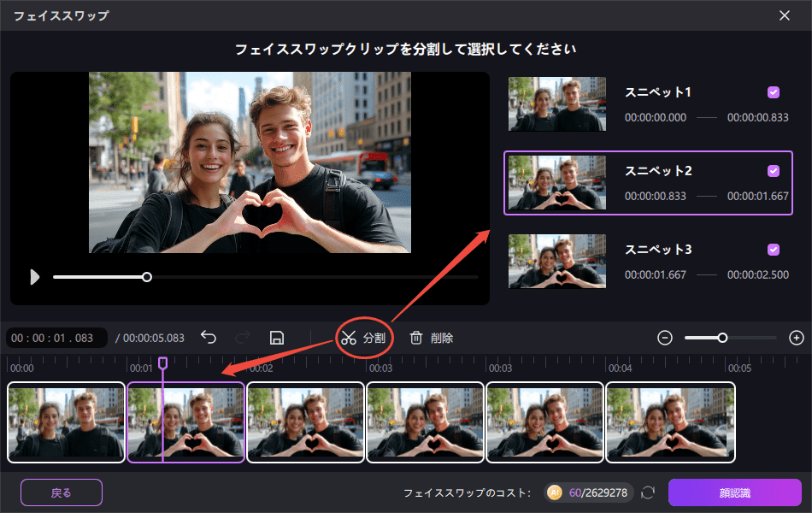This screenshot has height=513, width=812.
Task: Close the フェイススワップ dialog
Action: [x=785, y=15]
